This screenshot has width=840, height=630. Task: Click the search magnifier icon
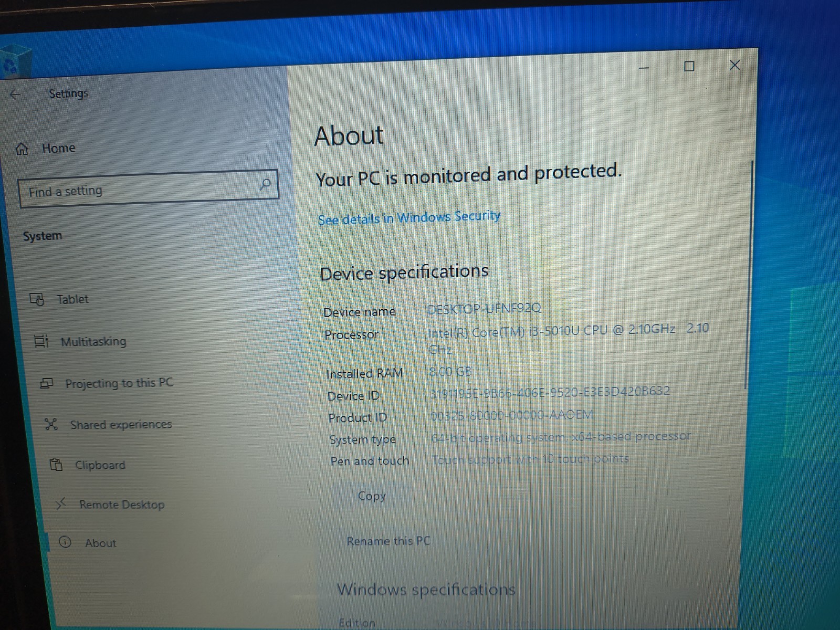pos(265,184)
